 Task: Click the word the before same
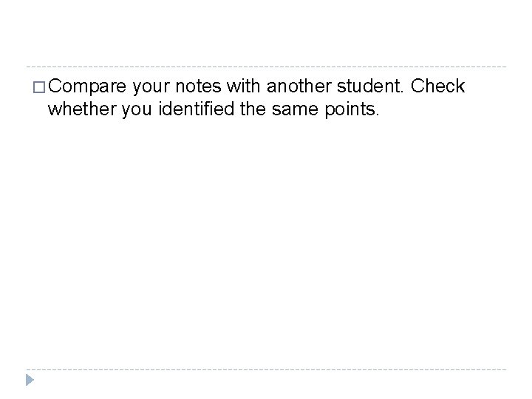253,109
